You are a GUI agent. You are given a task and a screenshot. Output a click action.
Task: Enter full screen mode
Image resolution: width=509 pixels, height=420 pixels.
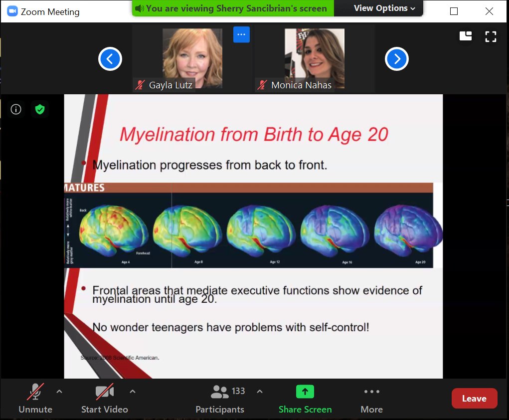(x=491, y=36)
